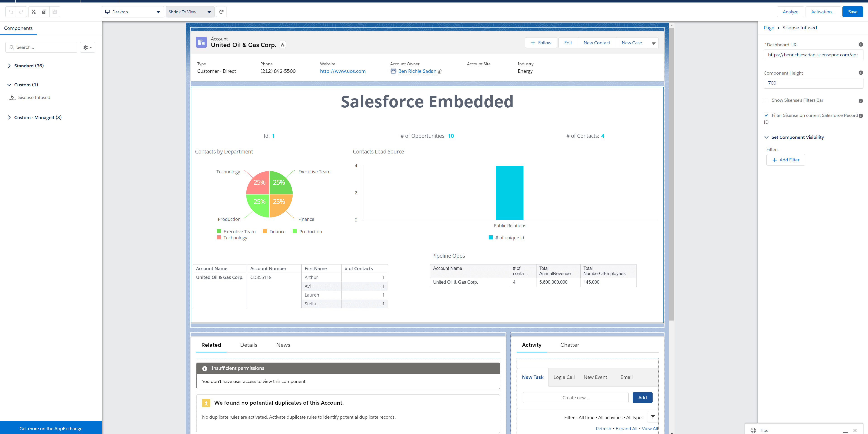Click the duplicates merge icon
This screenshot has width=868, height=434.
[x=206, y=403]
